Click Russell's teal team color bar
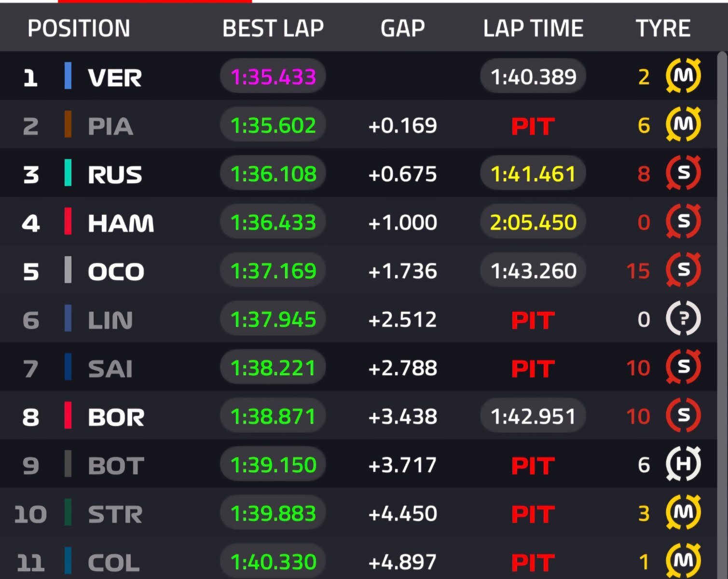 click(x=68, y=173)
